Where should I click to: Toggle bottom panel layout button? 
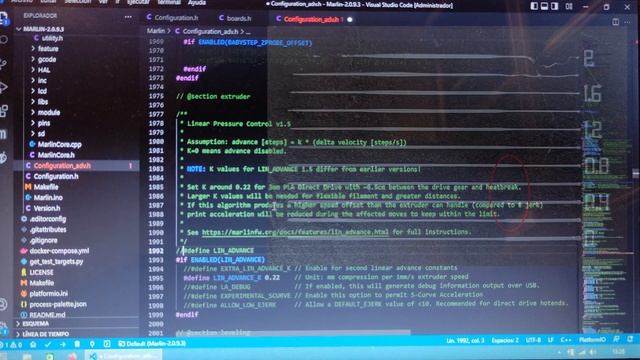tap(544, 6)
